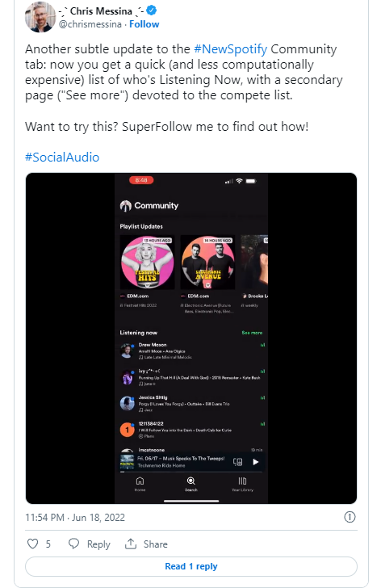The image size is (381, 588).
Task: Click the reply speech bubble icon
Action: [73, 544]
